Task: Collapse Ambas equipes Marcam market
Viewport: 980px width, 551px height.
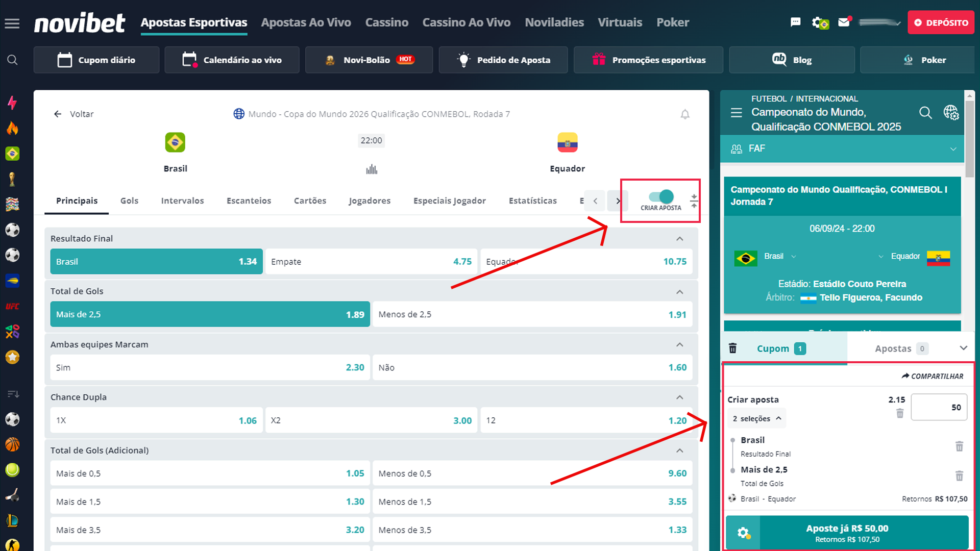Action: 679,345
